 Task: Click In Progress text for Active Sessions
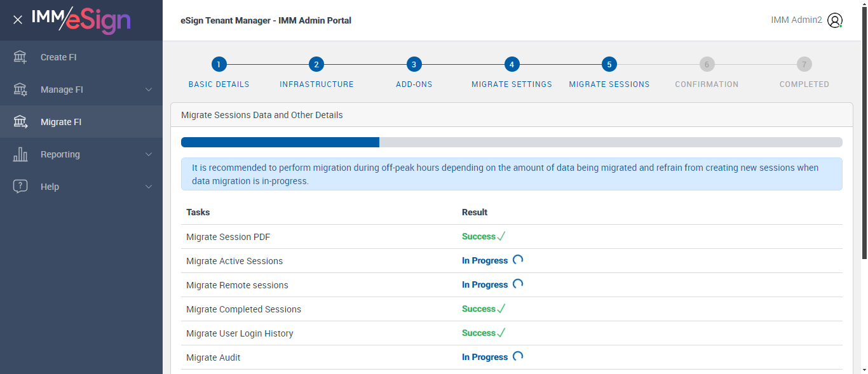pyautogui.click(x=485, y=260)
